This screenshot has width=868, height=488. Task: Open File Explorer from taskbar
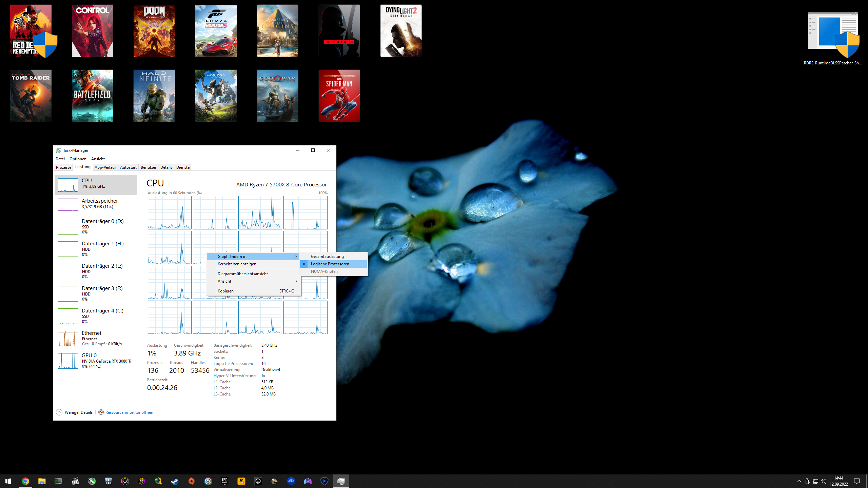pos(42,481)
